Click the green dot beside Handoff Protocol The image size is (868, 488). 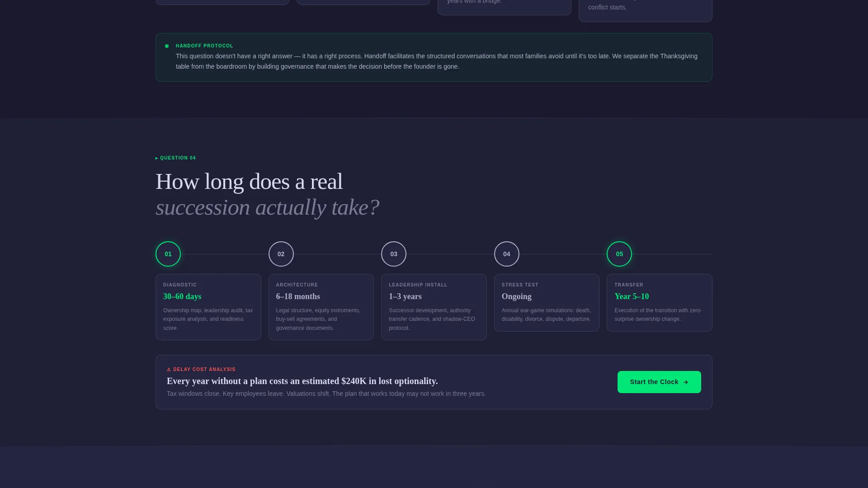167,46
